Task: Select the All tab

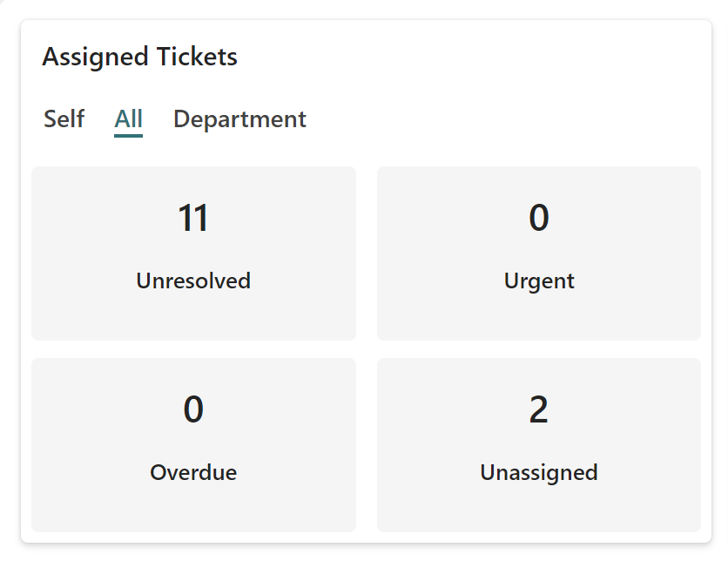Action: [128, 118]
